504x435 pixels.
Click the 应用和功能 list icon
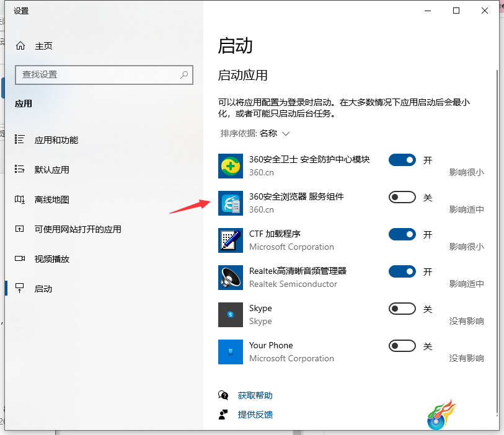point(20,139)
